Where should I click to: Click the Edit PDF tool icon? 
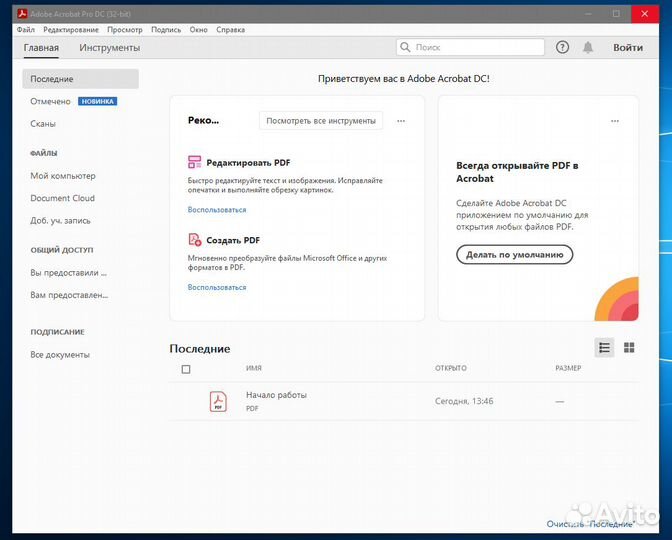195,162
